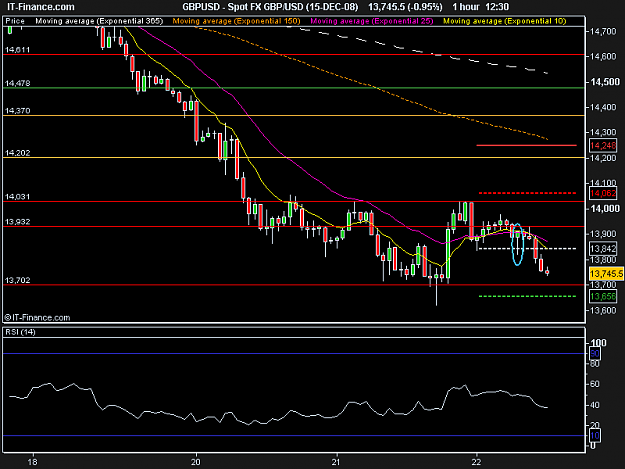625x469 pixels.
Task: Click the 12:30 time label
Action: [497, 7]
